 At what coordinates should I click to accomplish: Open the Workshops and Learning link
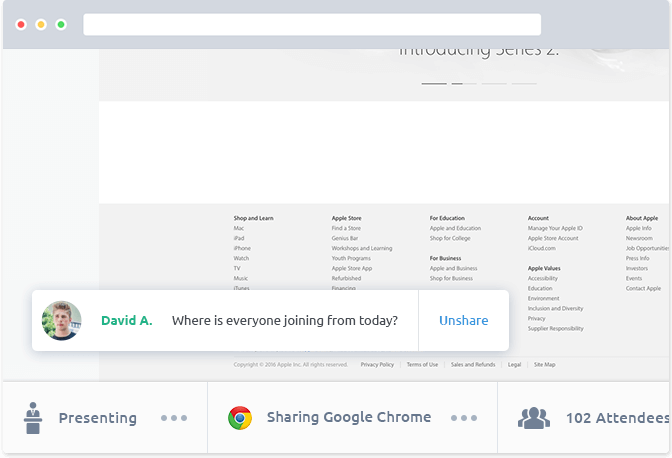tap(362, 248)
